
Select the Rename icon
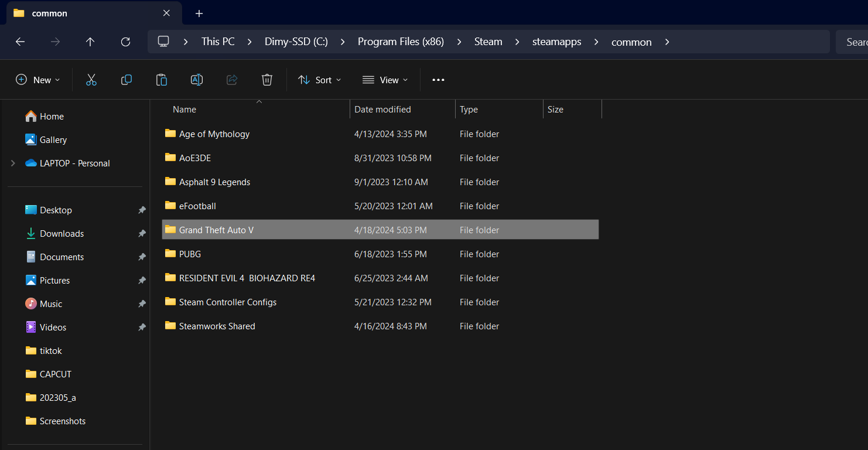tap(196, 79)
